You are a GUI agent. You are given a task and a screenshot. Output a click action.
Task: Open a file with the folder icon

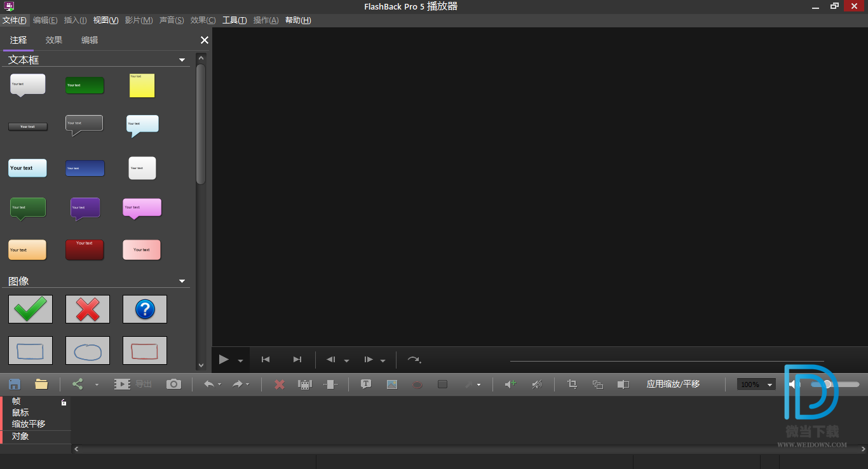[x=41, y=384]
